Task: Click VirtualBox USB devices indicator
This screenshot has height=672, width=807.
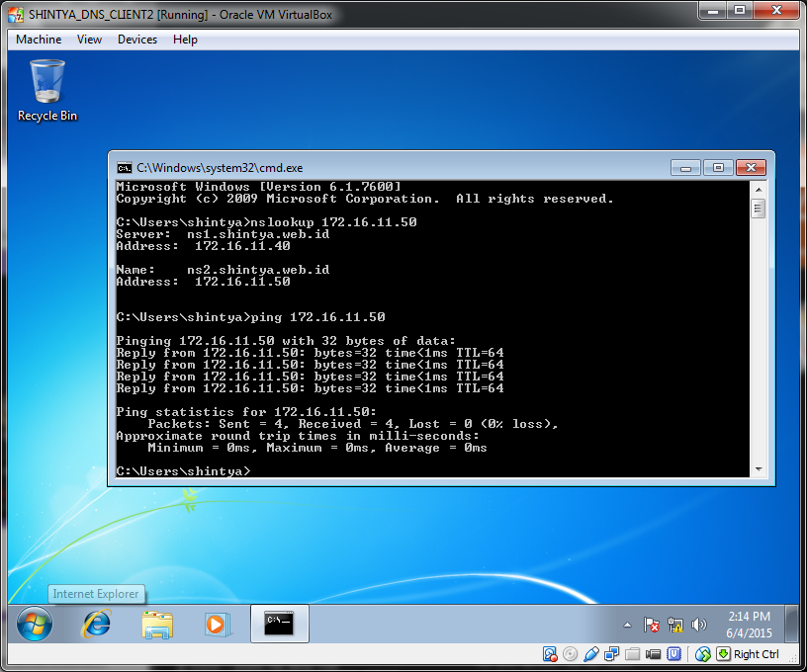Action: tap(591, 654)
